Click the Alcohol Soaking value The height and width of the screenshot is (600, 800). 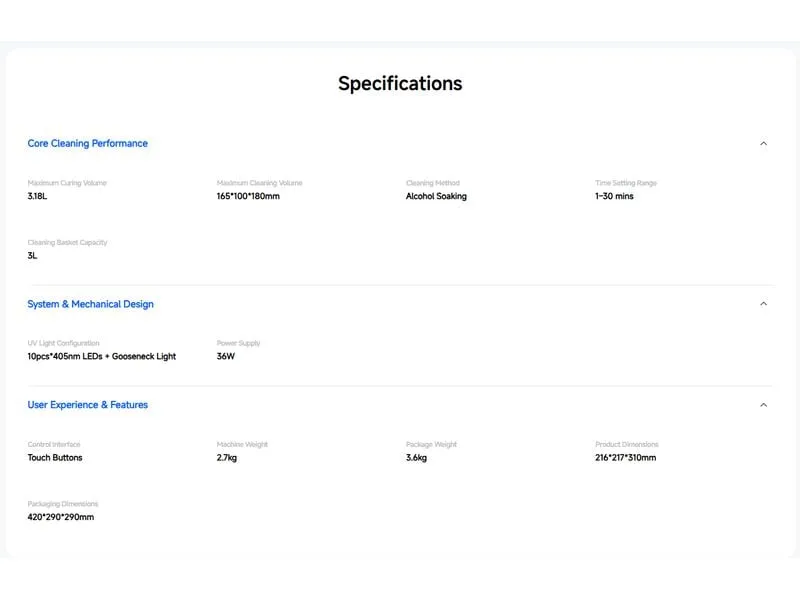click(436, 196)
